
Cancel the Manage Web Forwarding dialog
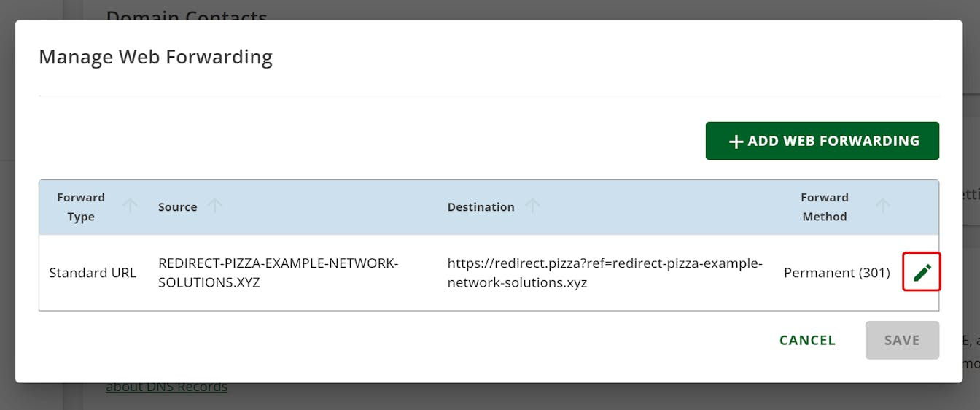click(807, 340)
